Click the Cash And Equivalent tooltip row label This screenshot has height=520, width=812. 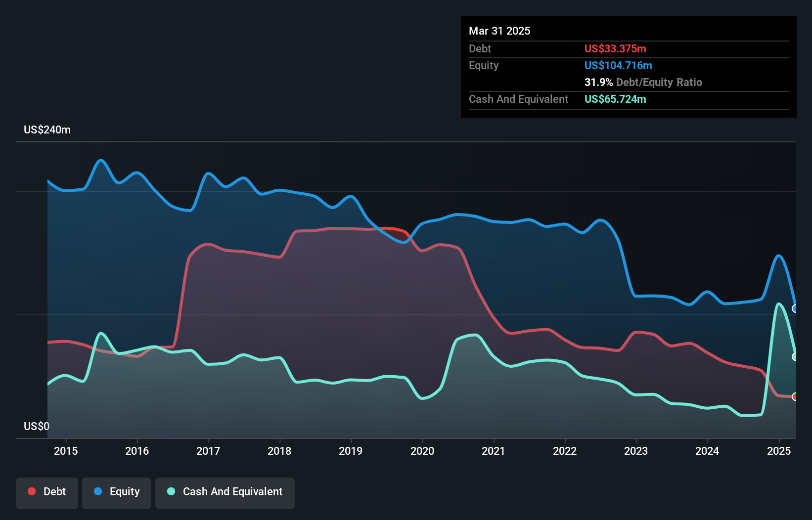[518, 99]
